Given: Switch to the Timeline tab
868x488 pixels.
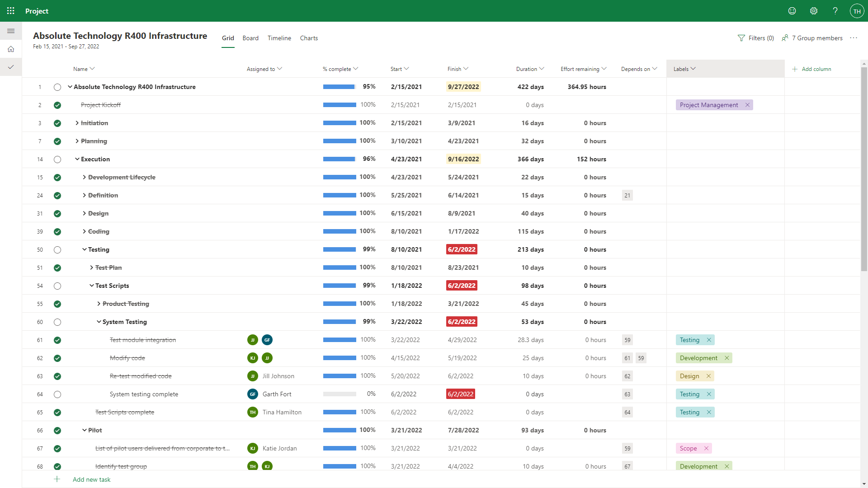Looking at the screenshot, I should [278, 38].
